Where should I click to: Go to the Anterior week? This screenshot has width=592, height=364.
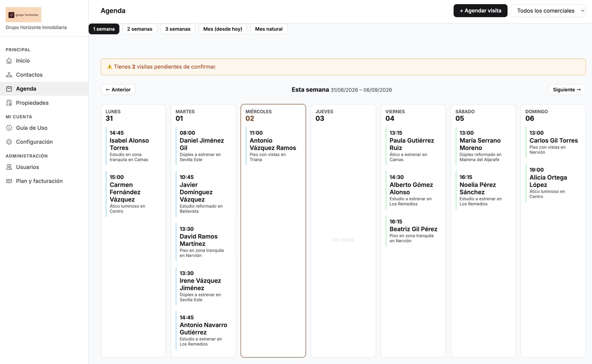click(x=118, y=90)
